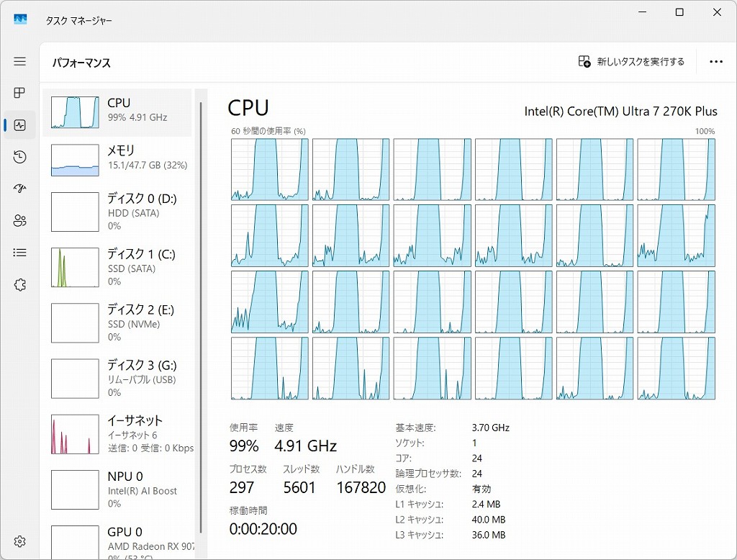Click the 使用率 99% value
The height and width of the screenshot is (560, 737).
coord(244,446)
